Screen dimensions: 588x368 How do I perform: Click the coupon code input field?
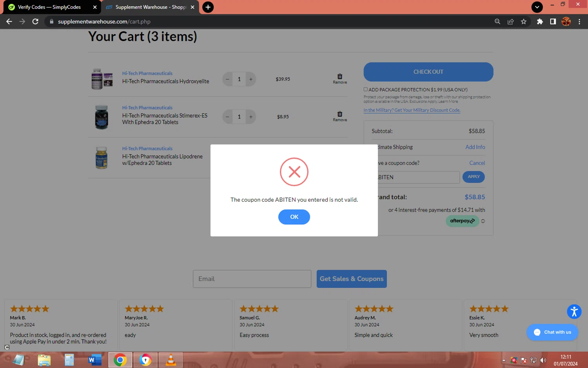tap(419, 177)
